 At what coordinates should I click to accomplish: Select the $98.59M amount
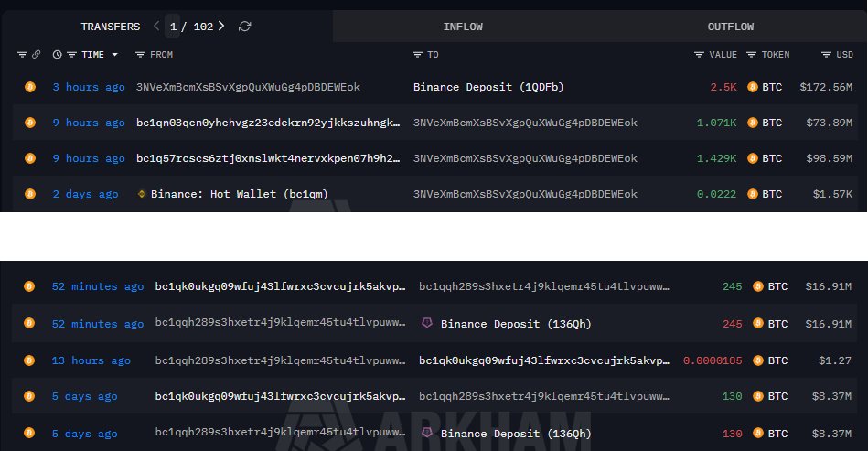click(x=830, y=158)
